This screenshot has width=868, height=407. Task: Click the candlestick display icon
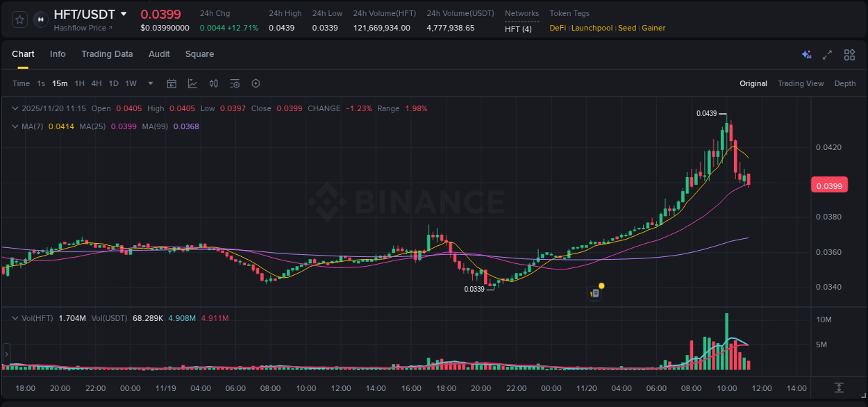click(214, 83)
